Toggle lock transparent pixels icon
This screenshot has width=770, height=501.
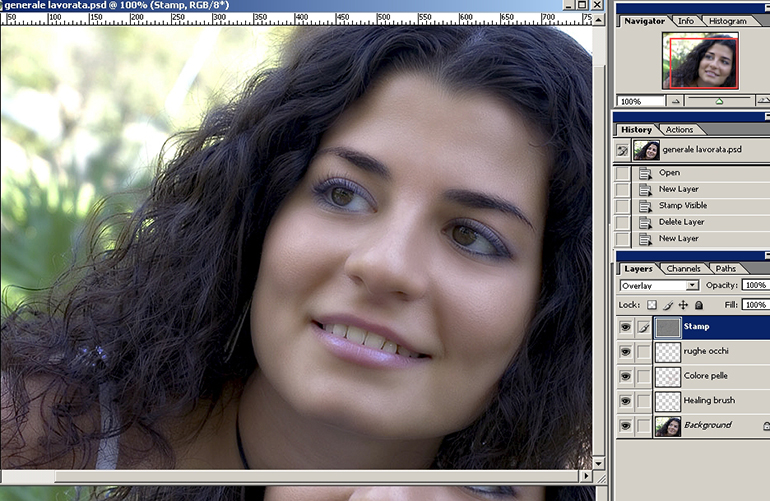[652, 305]
